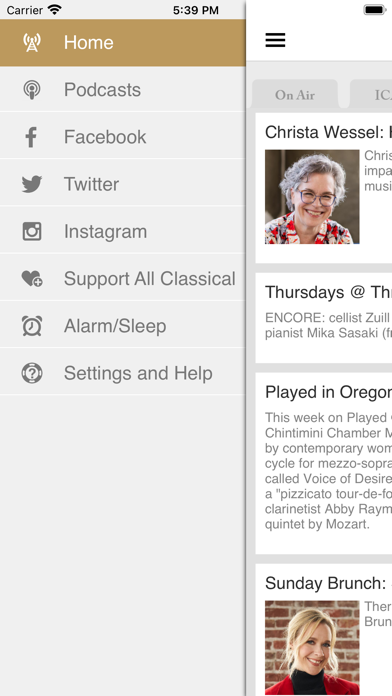Choose Settings and Help entry

pos(123,373)
